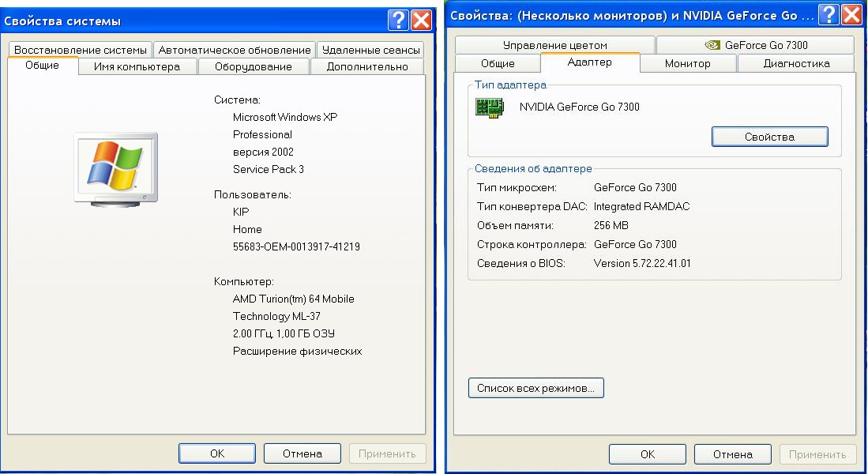Switch to the Монитор tab
The height and width of the screenshot is (474, 868).
coord(688,63)
